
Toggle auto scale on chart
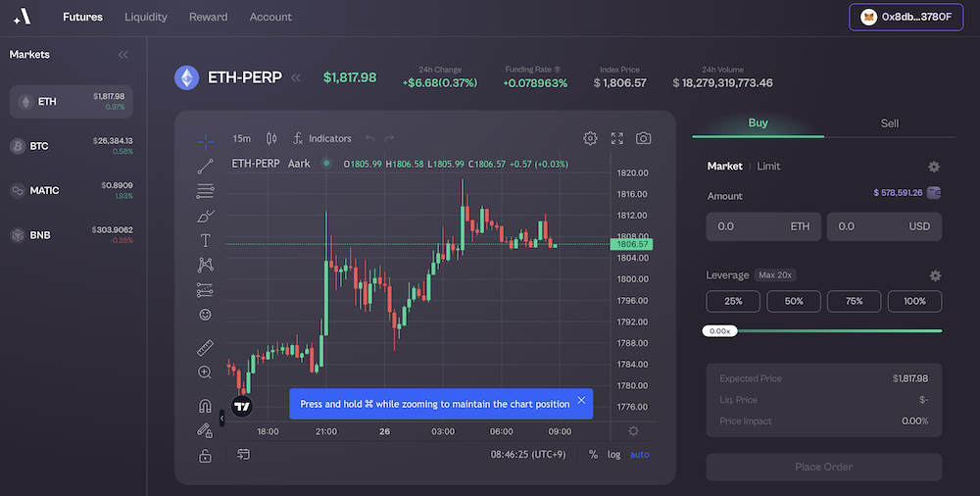coord(639,455)
